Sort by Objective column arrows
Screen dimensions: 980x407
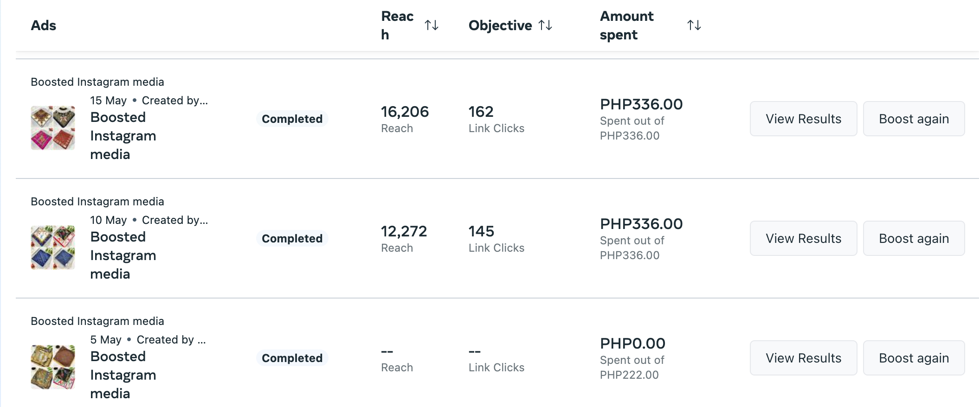click(545, 25)
